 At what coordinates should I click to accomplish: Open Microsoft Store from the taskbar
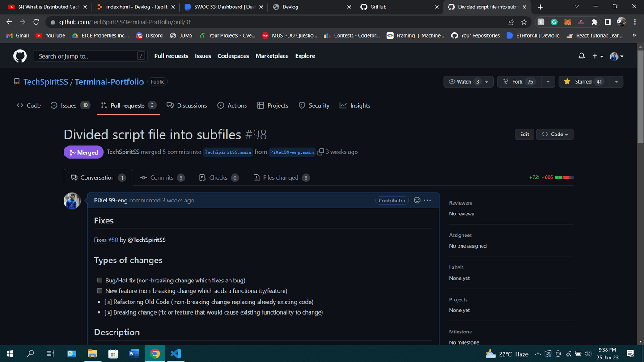click(113, 354)
